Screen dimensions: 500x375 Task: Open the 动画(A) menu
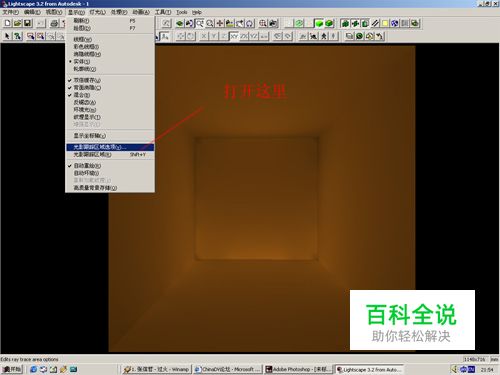[141, 12]
